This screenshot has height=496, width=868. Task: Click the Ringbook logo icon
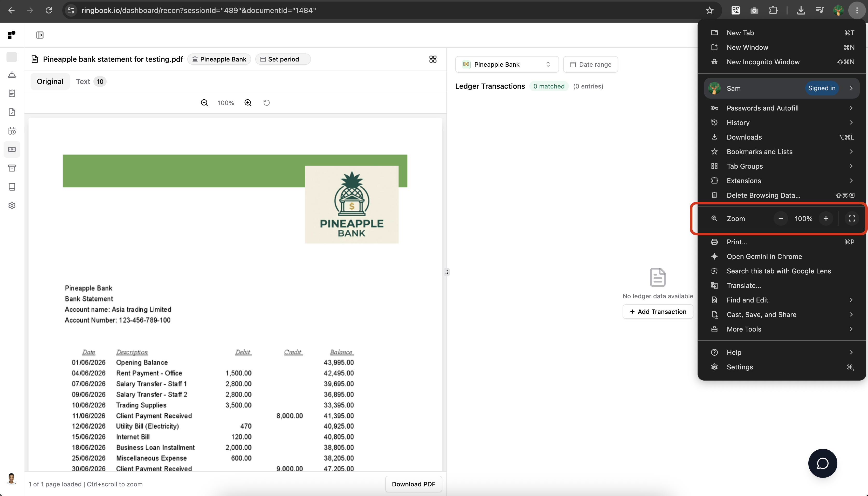(x=12, y=35)
